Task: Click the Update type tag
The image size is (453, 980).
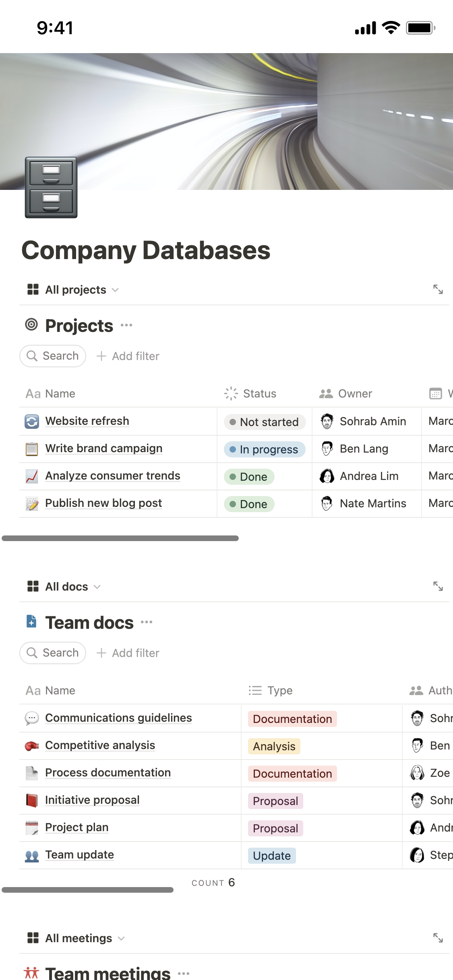Action: click(272, 856)
